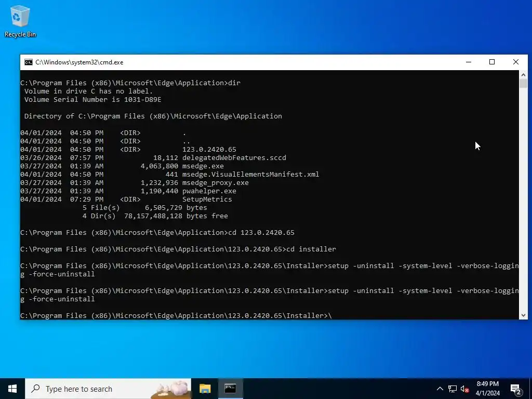
Task: Click the taskbar search box
Action: tap(108, 389)
